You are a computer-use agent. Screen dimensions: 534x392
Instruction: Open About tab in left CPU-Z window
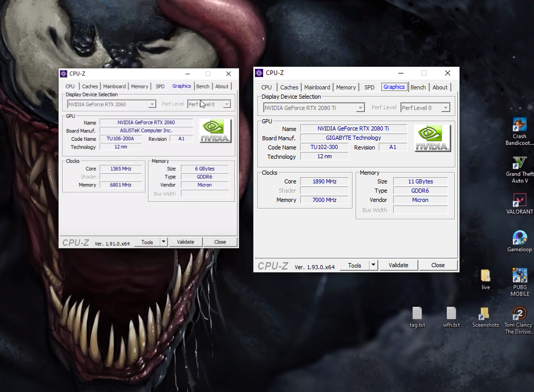pyautogui.click(x=222, y=86)
